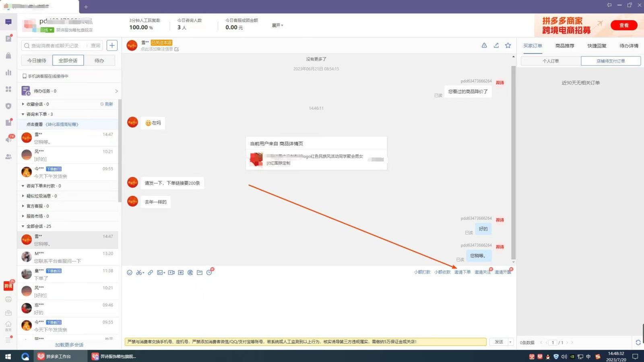
Task: Open the emoji picker in chat toolbar
Action: pyautogui.click(x=130, y=272)
